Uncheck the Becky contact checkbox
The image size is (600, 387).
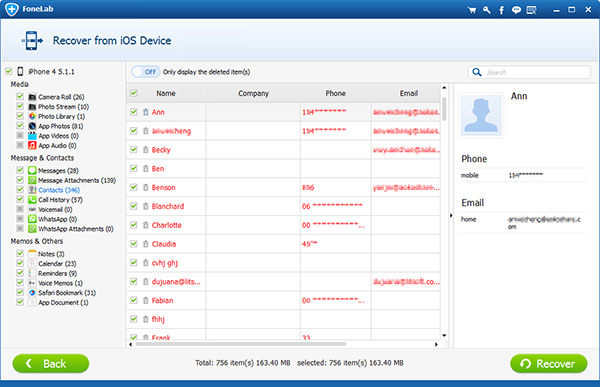pos(134,149)
